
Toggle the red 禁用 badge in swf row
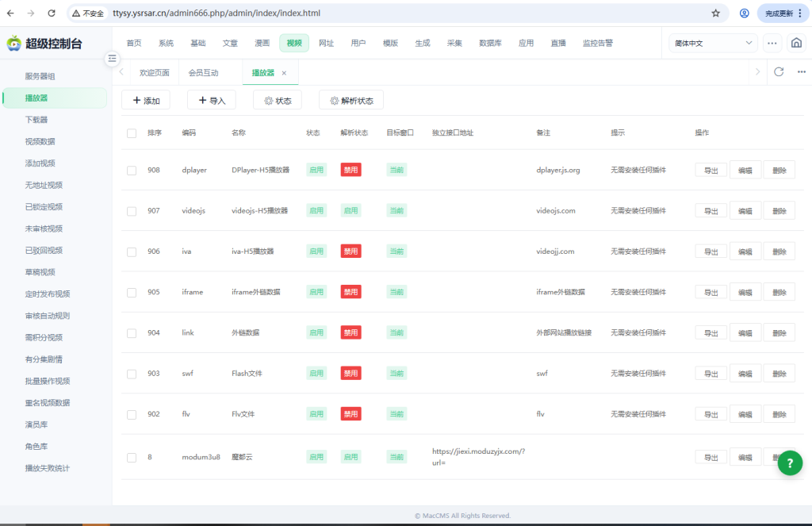[350, 373]
